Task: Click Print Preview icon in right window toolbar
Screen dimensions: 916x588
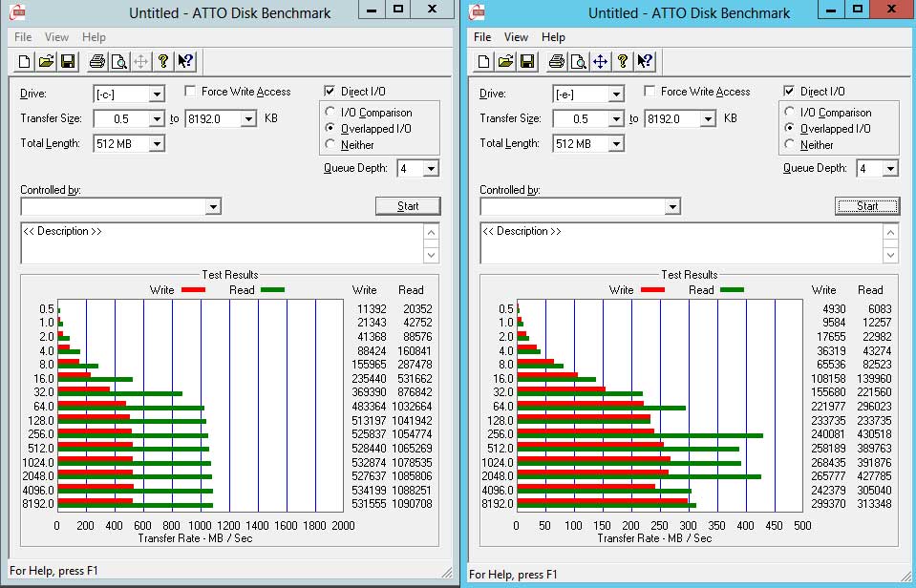Action: pyautogui.click(x=579, y=61)
